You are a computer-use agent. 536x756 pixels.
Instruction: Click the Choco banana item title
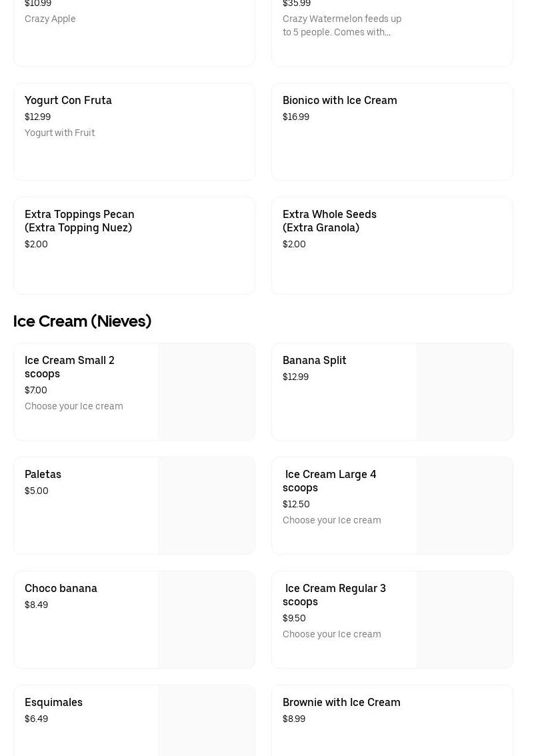pos(61,589)
